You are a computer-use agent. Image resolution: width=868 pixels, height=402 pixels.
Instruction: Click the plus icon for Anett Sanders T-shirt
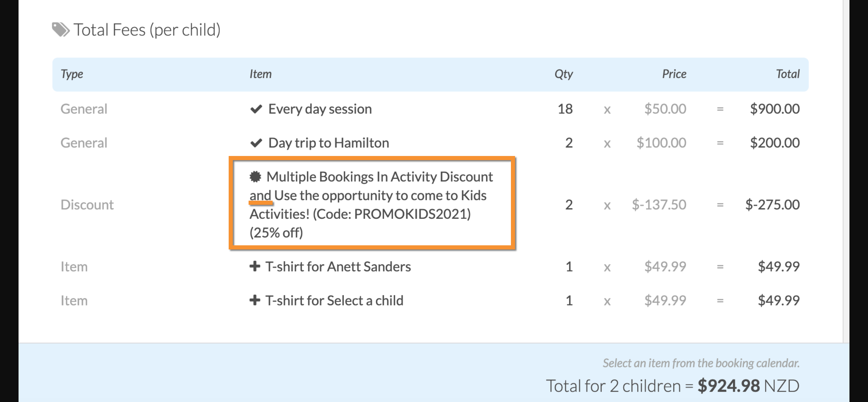(x=254, y=266)
